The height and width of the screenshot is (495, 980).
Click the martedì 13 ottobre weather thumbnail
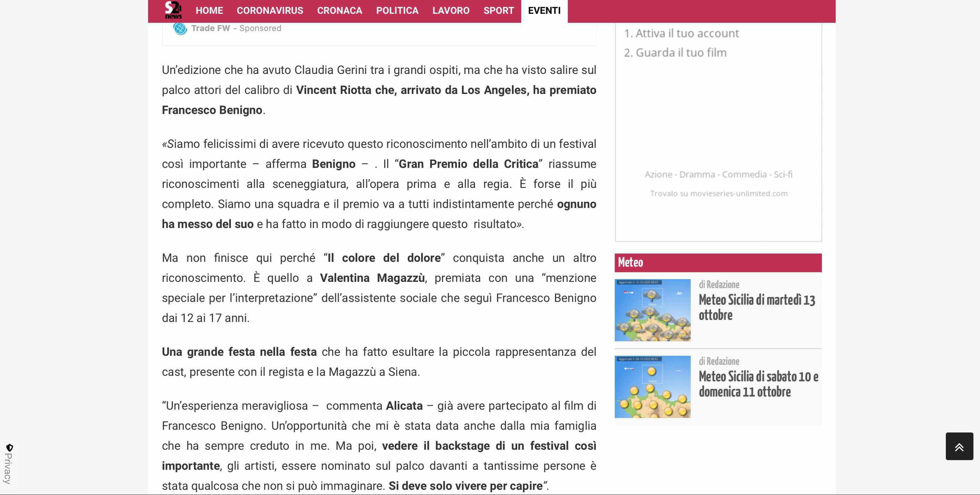[652, 310]
